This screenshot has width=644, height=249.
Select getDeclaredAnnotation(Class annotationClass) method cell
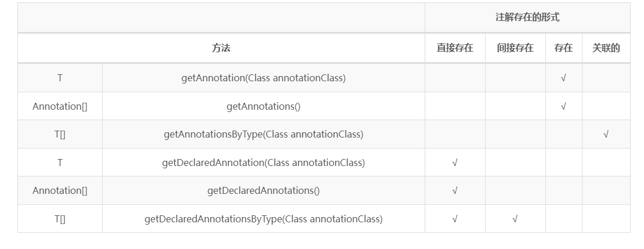click(x=263, y=163)
